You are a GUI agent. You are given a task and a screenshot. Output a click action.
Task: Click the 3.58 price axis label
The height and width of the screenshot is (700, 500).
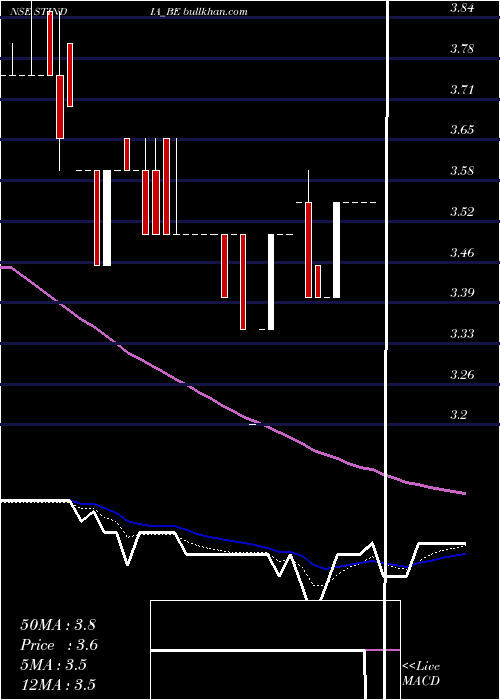(462, 171)
